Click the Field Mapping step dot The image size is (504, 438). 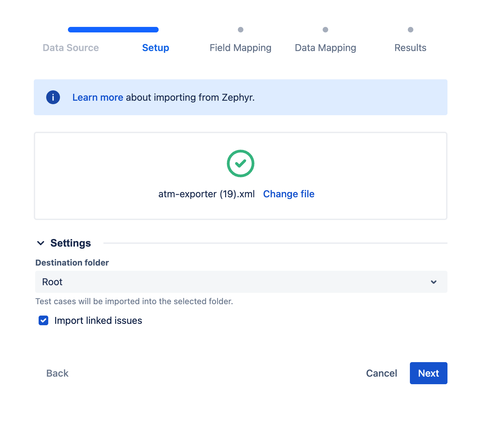241,30
